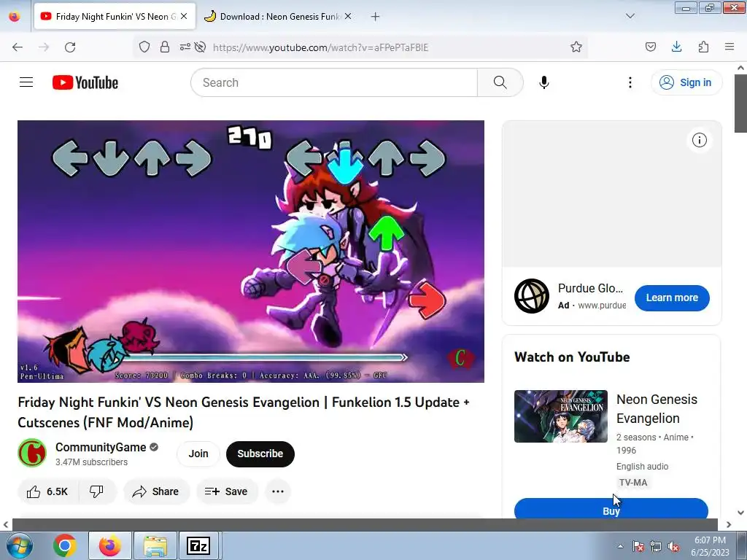The height and width of the screenshot is (560, 747).
Task: Open the extensions puzzle icon
Action: [x=703, y=47]
